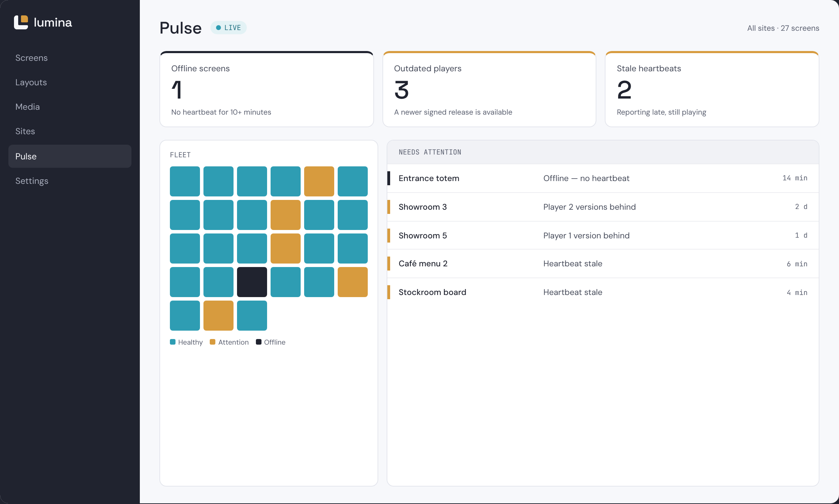Viewport: 839px width, 504px height.
Task: Open the Entrance totem row
Action: pos(603,178)
